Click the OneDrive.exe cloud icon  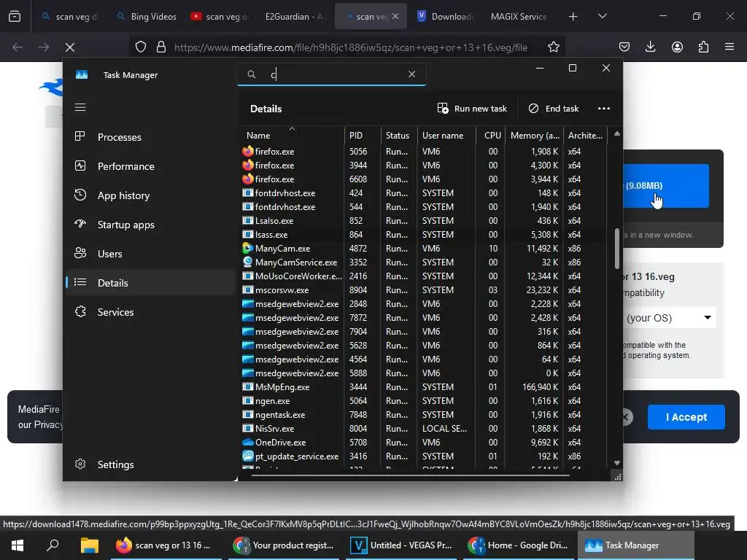tap(247, 442)
